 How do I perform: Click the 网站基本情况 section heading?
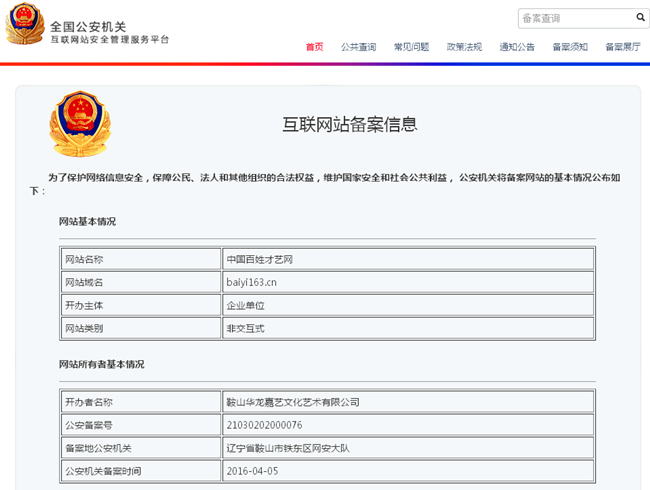(87, 221)
